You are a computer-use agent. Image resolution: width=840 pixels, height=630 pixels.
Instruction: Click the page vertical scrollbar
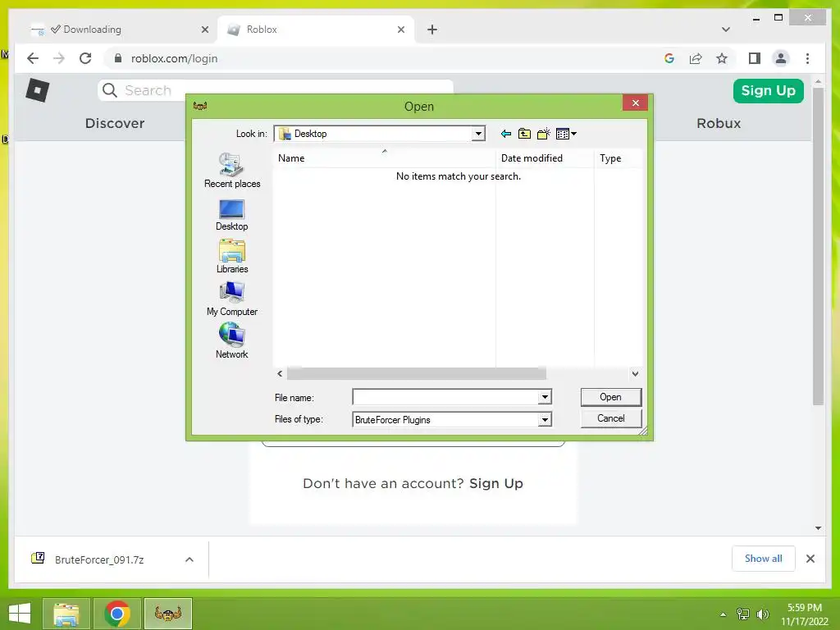[x=818, y=246]
